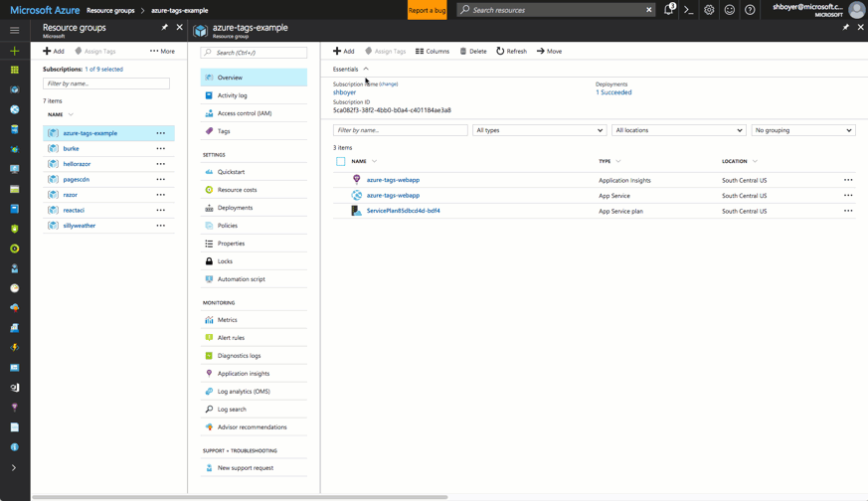
Task: Click the 1 Succeeded deployments link
Action: pyautogui.click(x=613, y=92)
